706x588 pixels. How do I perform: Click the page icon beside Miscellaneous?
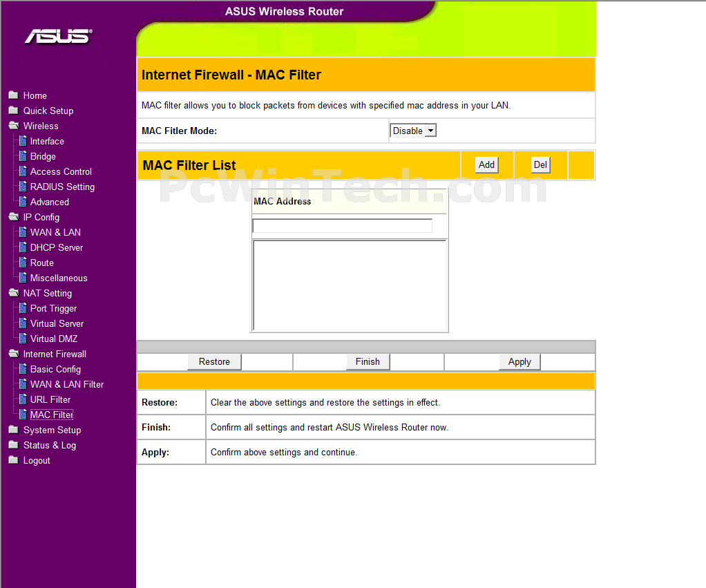pyautogui.click(x=23, y=278)
